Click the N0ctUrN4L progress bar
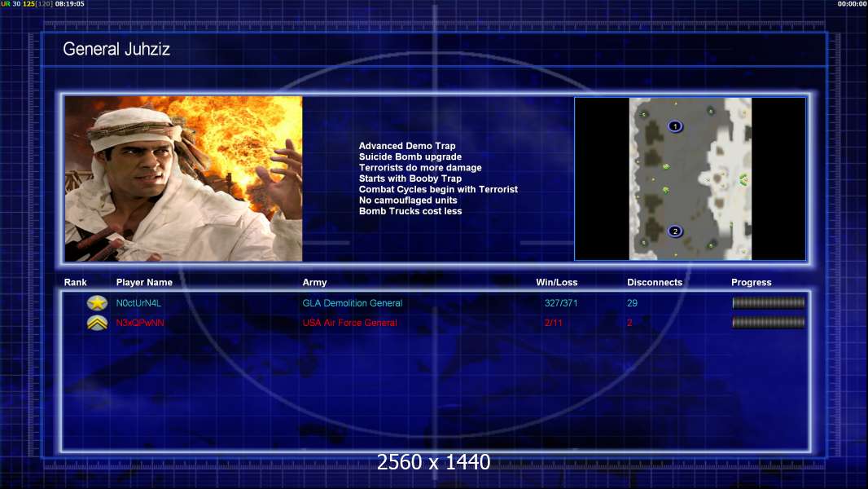 tap(768, 303)
